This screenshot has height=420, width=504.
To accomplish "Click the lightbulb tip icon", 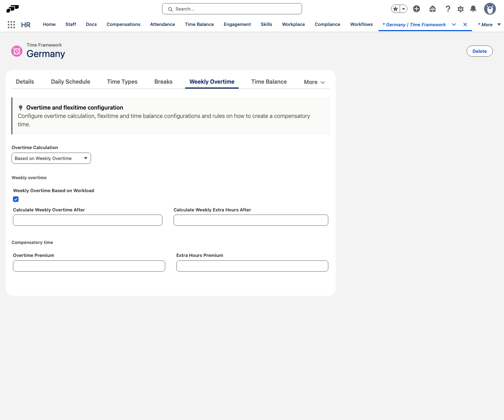I will point(21,108).
